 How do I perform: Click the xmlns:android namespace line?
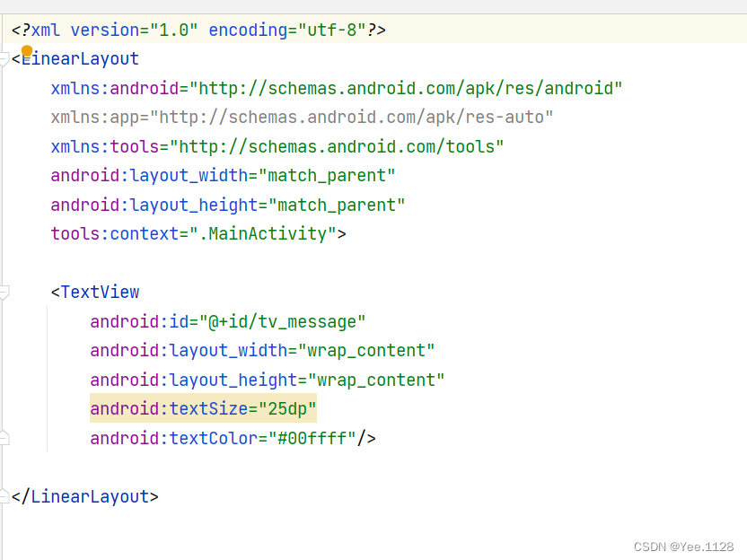(x=337, y=89)
